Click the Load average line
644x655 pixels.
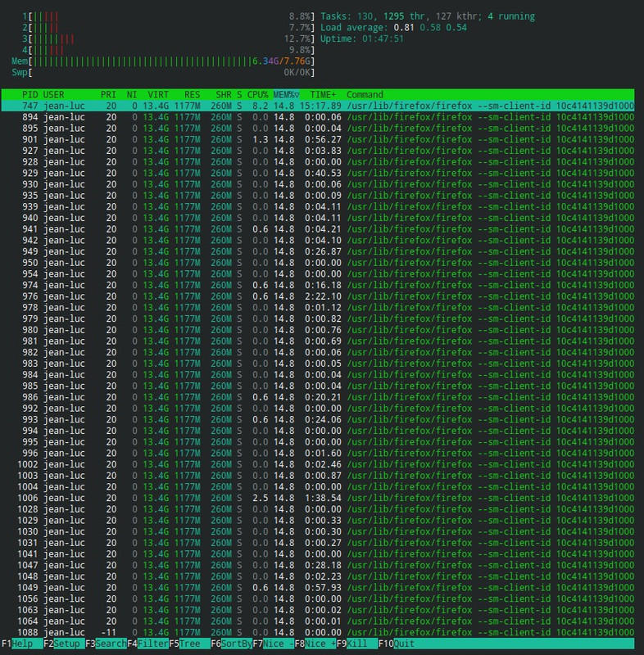pos(393,28)
